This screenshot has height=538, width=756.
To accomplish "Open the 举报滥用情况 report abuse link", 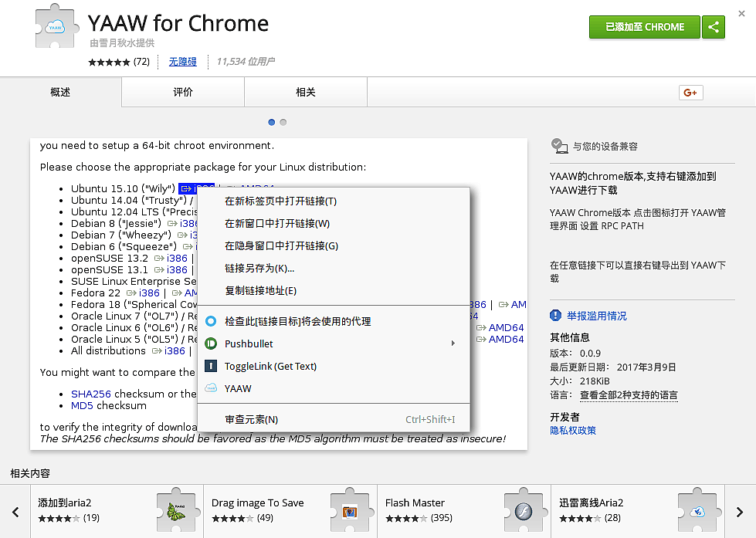I will pyautogui.click(x=596, y=316).
